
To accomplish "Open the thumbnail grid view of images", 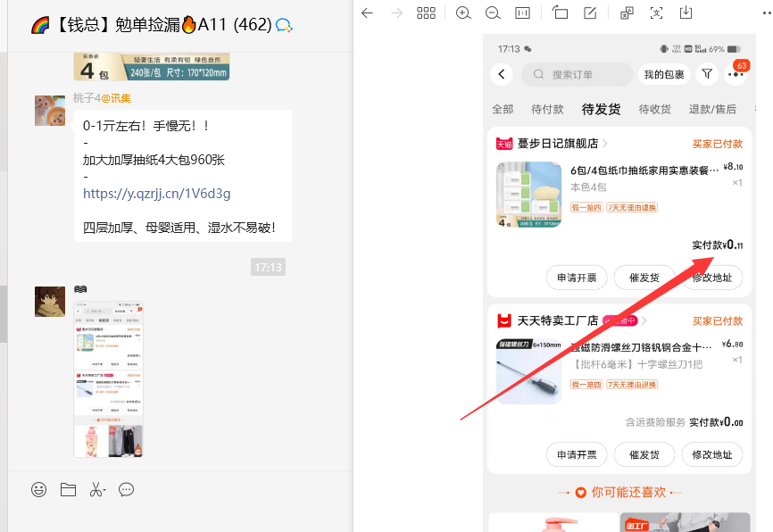I will pos(426,13).
